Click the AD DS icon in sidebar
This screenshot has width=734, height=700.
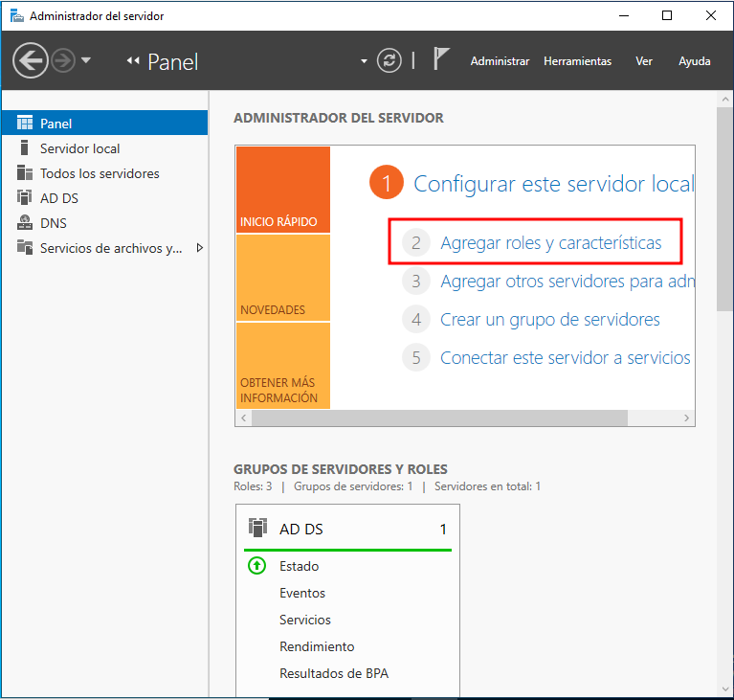24,198
